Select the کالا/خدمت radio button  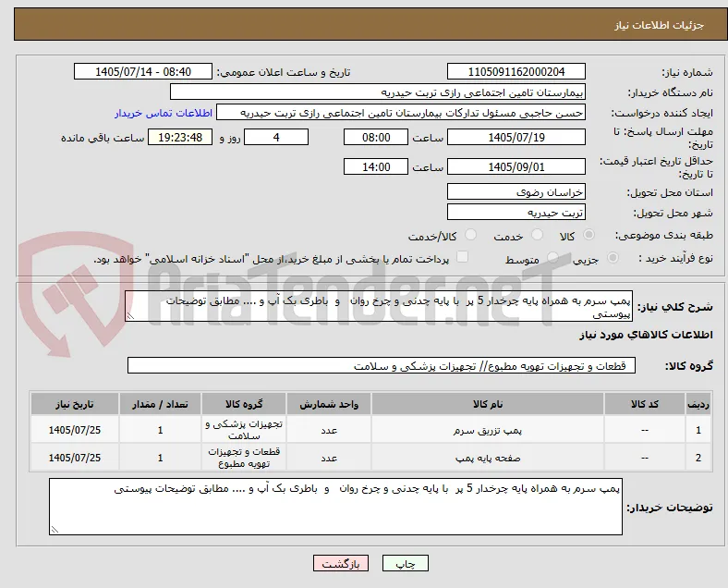471,235
